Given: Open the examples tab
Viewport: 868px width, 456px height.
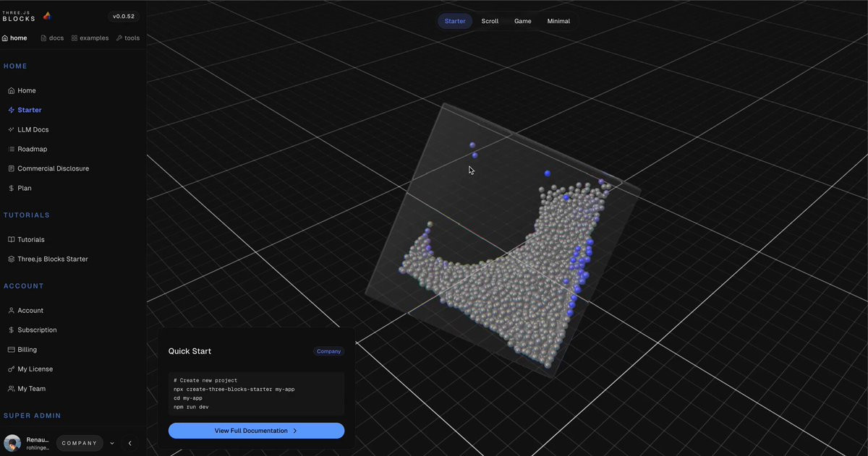Looking at the screenshot, I should 90,38.
